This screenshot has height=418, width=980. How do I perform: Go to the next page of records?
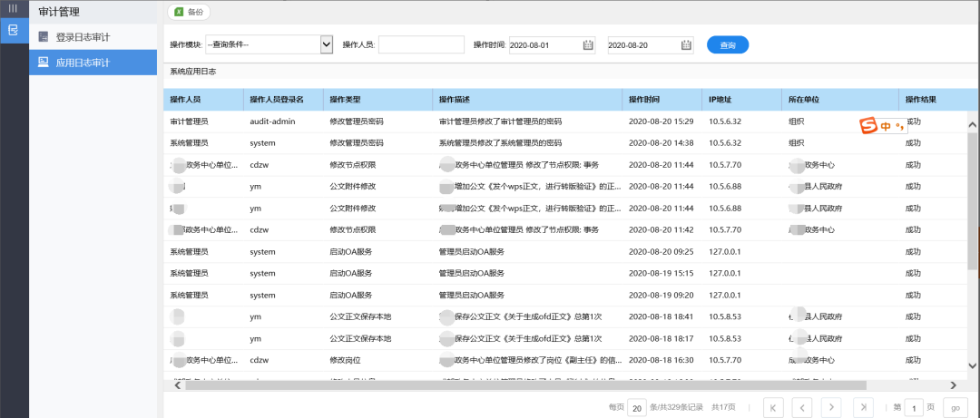tap(830, 407)
